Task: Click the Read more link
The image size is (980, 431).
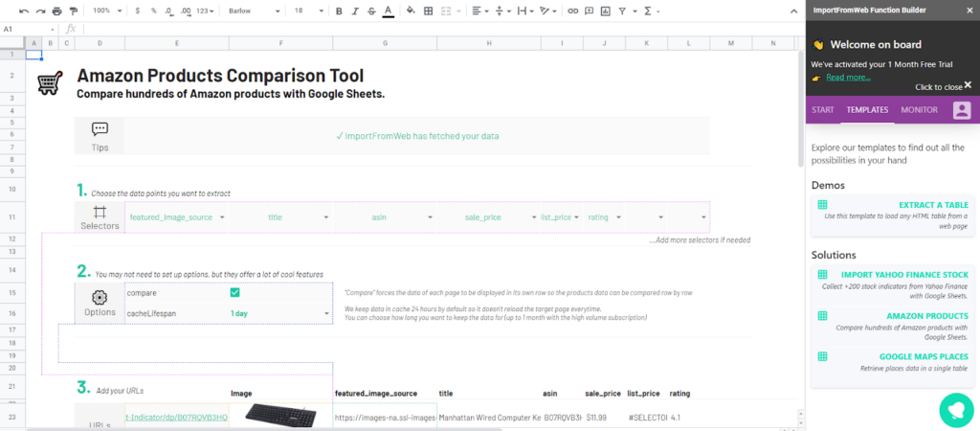Action: [848, 78]
